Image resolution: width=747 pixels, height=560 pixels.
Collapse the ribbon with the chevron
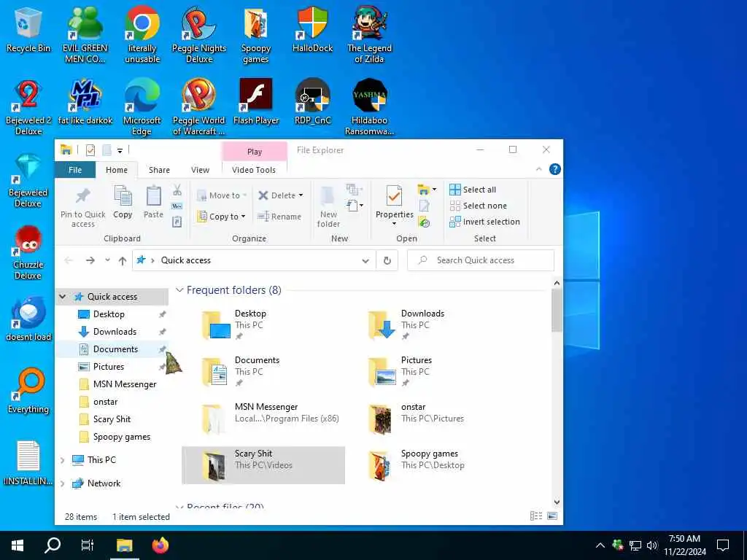tap(539, 169)
